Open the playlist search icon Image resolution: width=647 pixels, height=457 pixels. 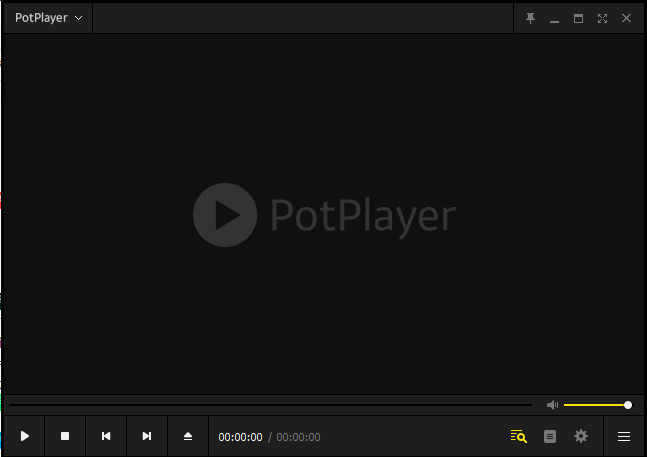pyautogui.click(x=519, y=436)
